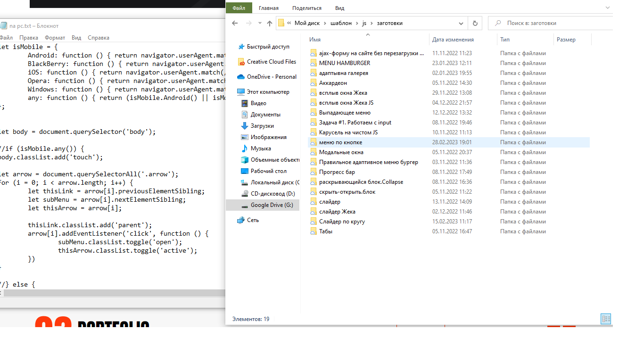The image size is (644, 362).
Task: Go up one folder level arrow
Action: 270,23
